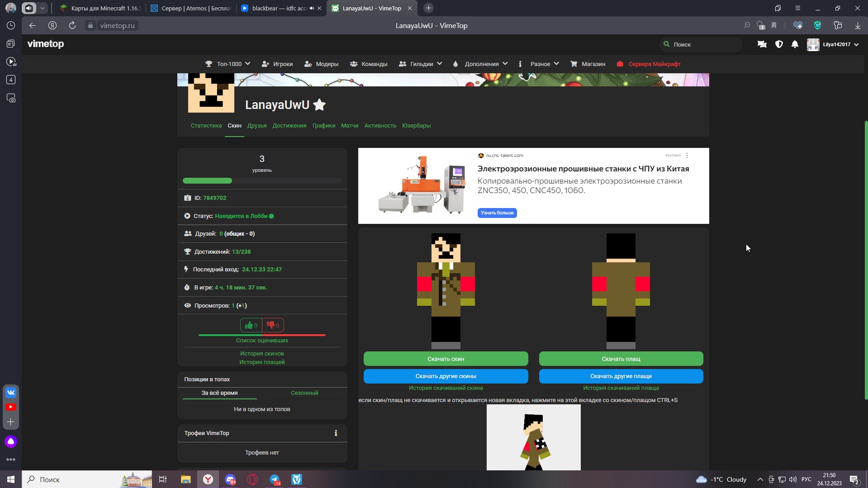Click the favorite star next to LanayaUwU

click(319, 105)
